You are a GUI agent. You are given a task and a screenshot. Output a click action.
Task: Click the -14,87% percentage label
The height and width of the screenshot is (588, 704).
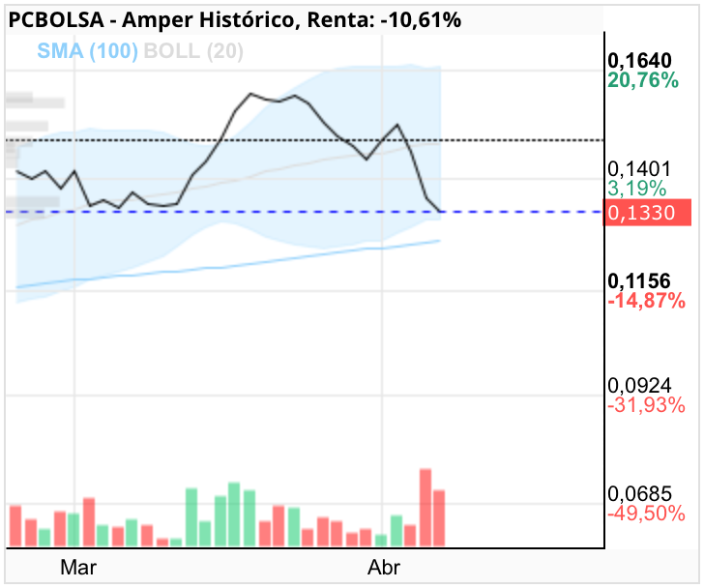pos(647,301)
